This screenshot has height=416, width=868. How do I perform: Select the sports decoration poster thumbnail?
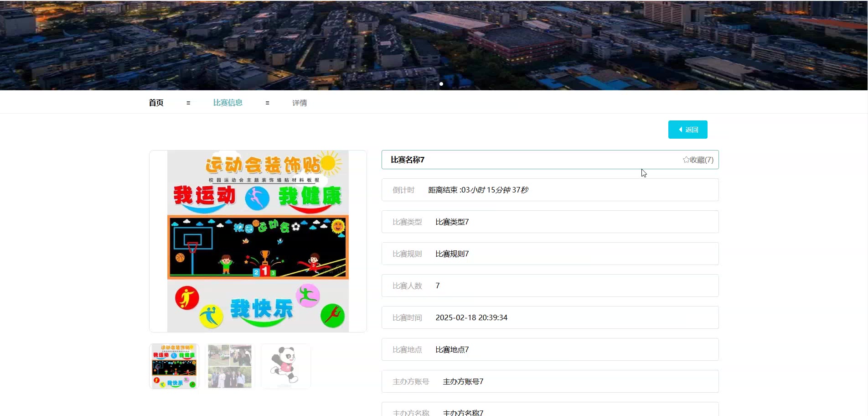(174, 366)
